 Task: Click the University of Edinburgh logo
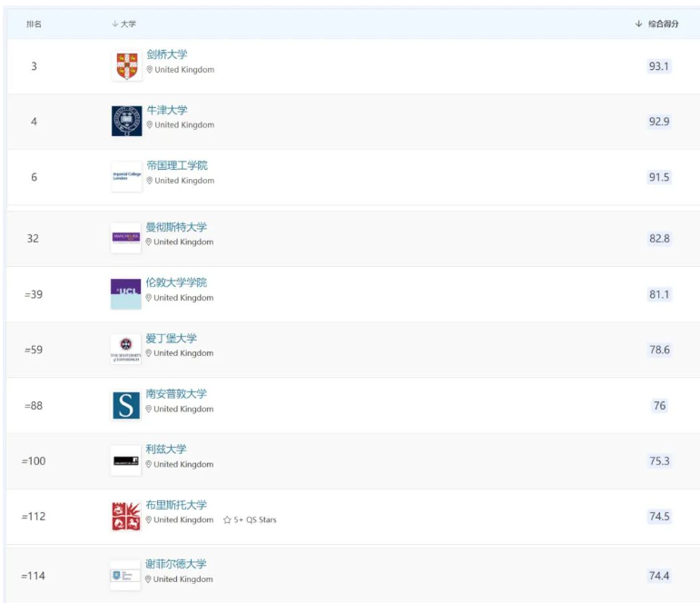126,350
